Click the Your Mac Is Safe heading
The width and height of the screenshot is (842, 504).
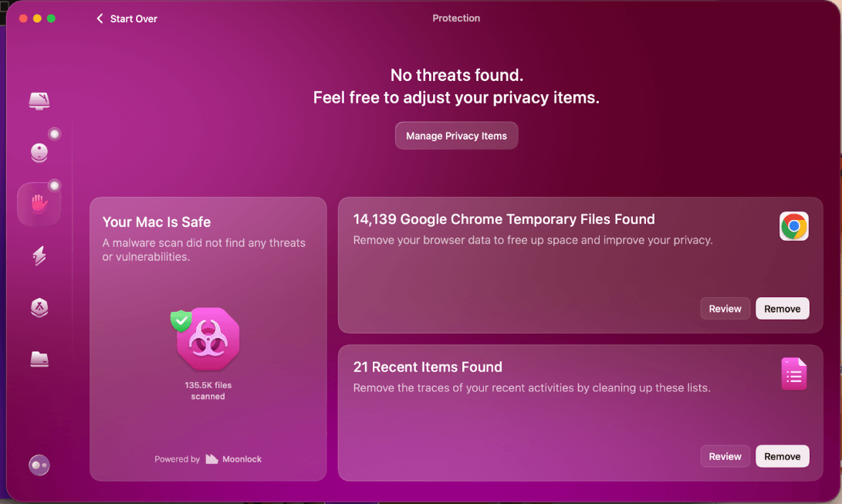(x=157, y=222)
